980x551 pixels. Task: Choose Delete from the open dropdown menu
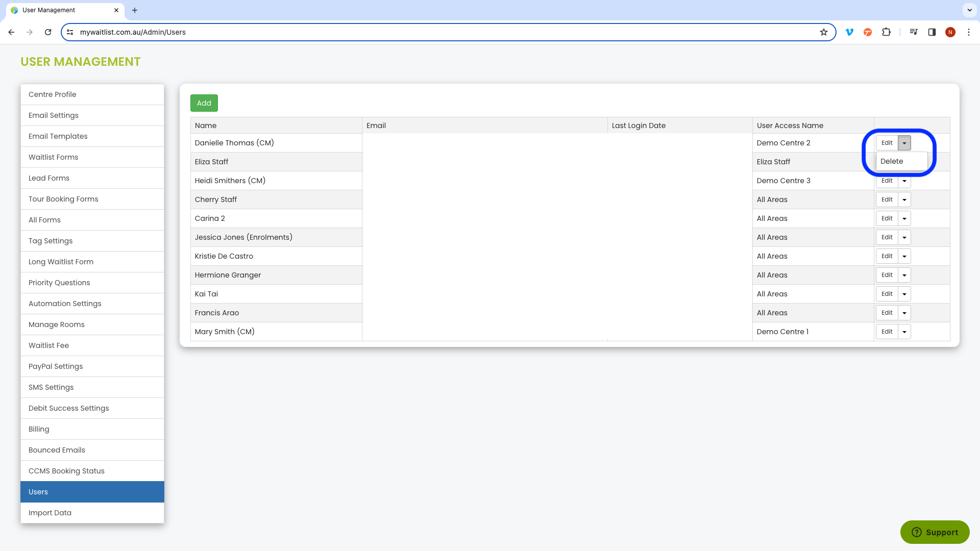click(902, 161)
